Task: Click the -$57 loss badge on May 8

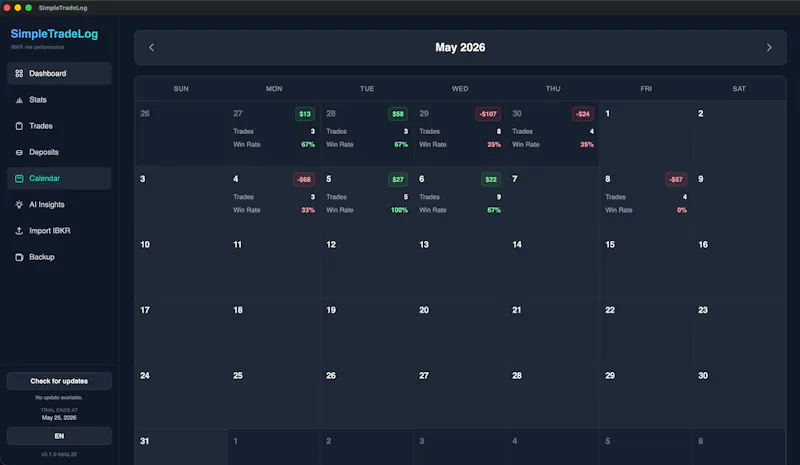Action: 676,179
